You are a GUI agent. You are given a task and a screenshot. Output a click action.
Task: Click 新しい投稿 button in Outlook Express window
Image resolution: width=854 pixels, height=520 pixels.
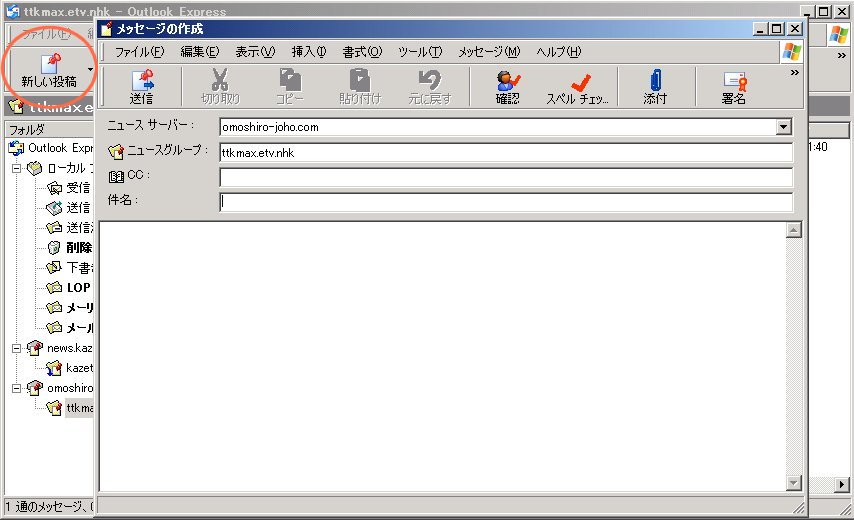pos(48,70)
